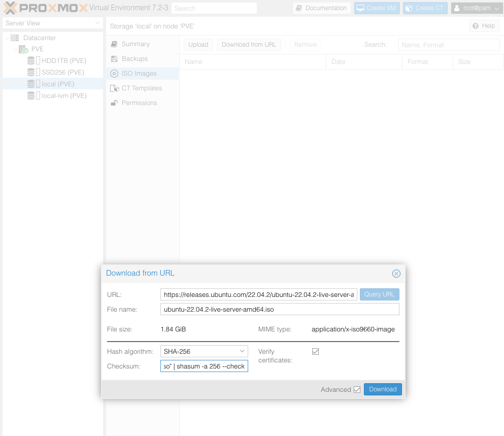
Task: Click the local-lvm storage database icon
Action: point(31,95)
